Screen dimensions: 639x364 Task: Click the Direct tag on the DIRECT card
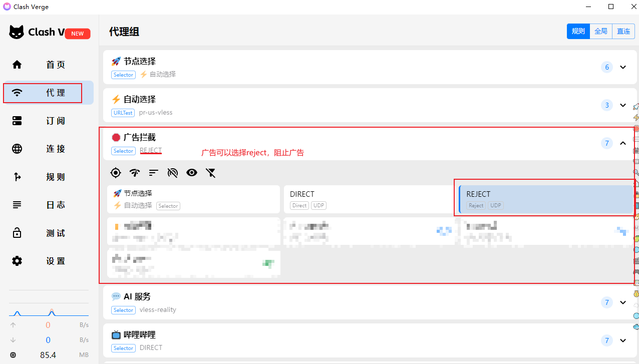(x=299, y=205)
